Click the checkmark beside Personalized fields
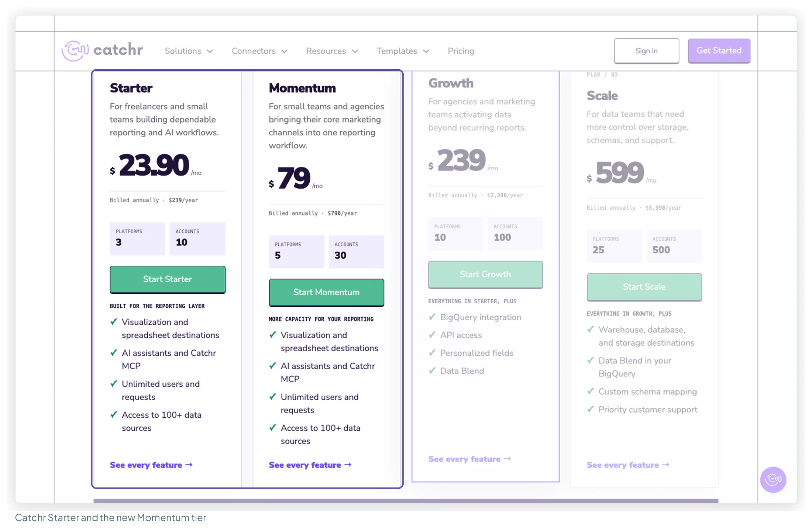This screenshot has height=531, width=812. 432,353
